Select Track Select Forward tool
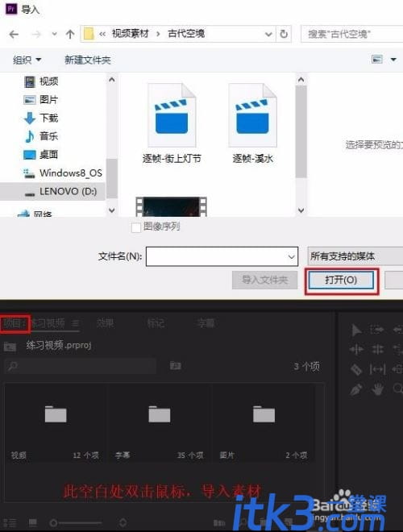This screenshot has width=403, height=532. coord(377,329)
